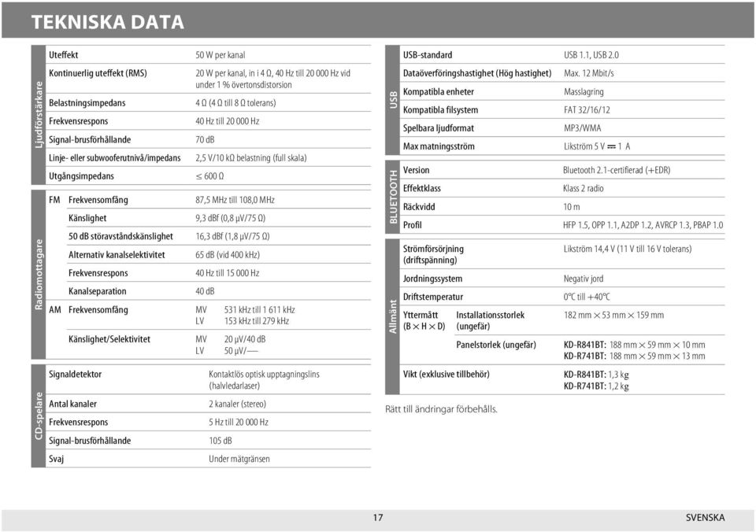Click the Installationsstorlek (ungefär) label

pos(491,321)
